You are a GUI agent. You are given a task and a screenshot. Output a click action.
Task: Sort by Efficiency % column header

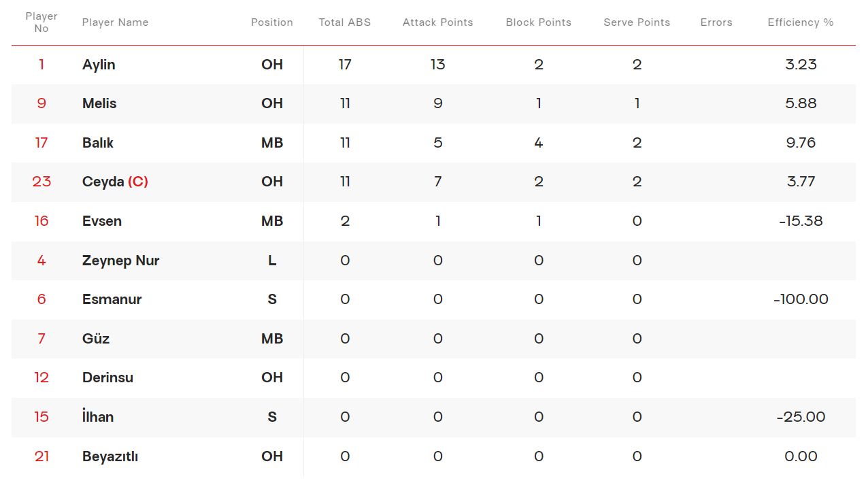[x=801, y=22]
